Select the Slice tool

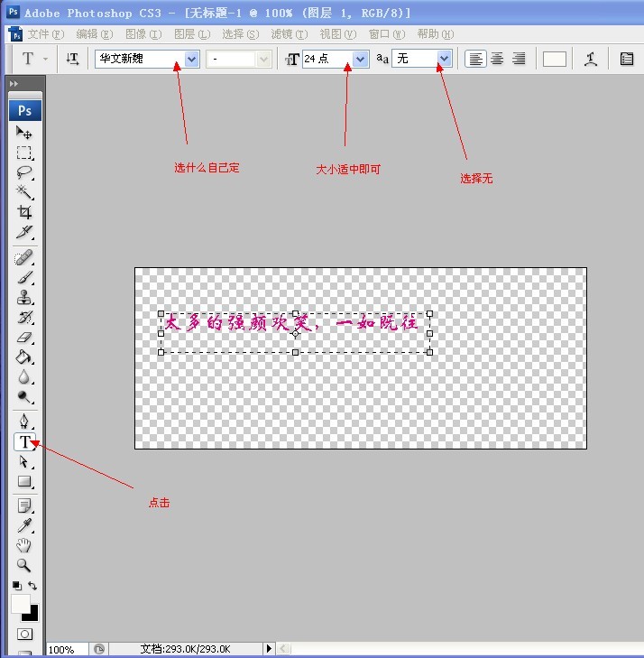tap(23, 232)
